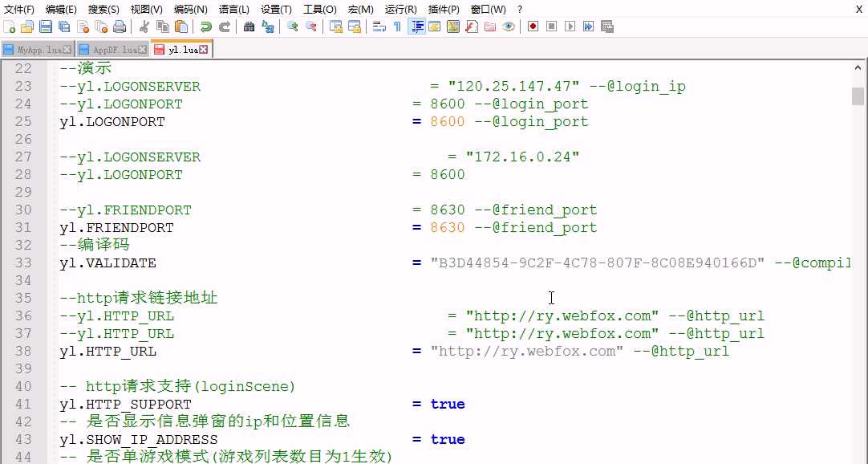Screen dimensions: 868x464
Task: Close the yl.lua tab
Action: 204,49
